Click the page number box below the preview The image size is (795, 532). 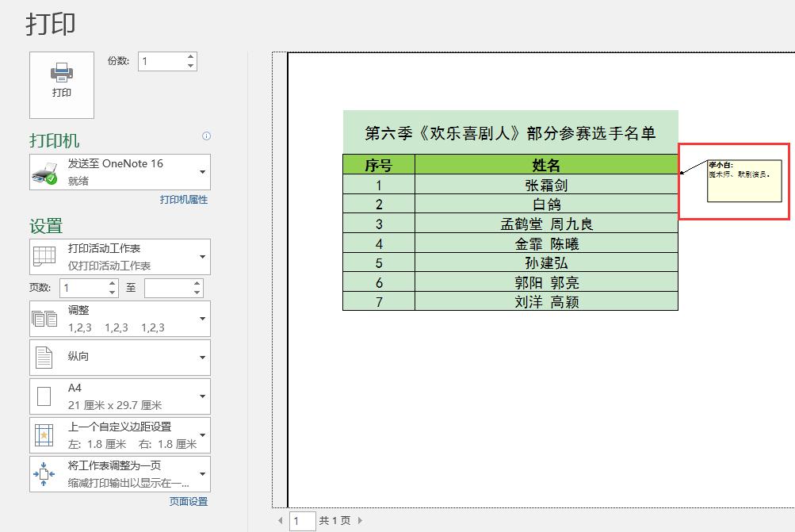pyautogui.click(x=301, y=520)
